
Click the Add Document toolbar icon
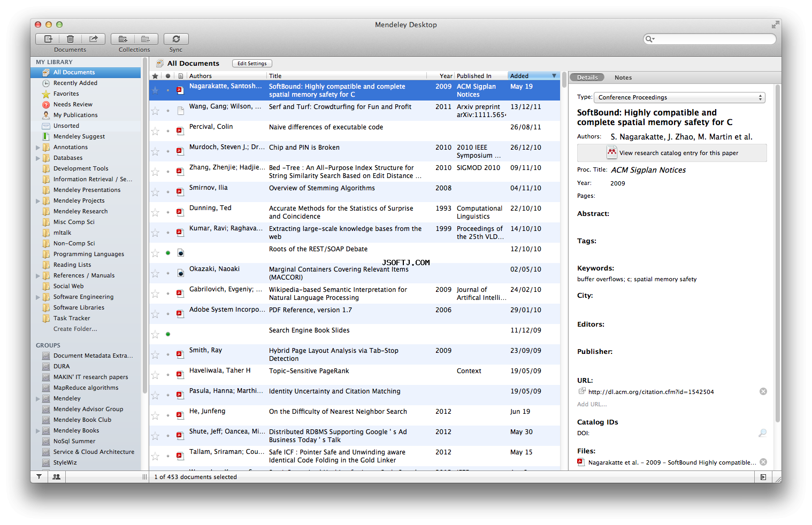click(48, 39)
